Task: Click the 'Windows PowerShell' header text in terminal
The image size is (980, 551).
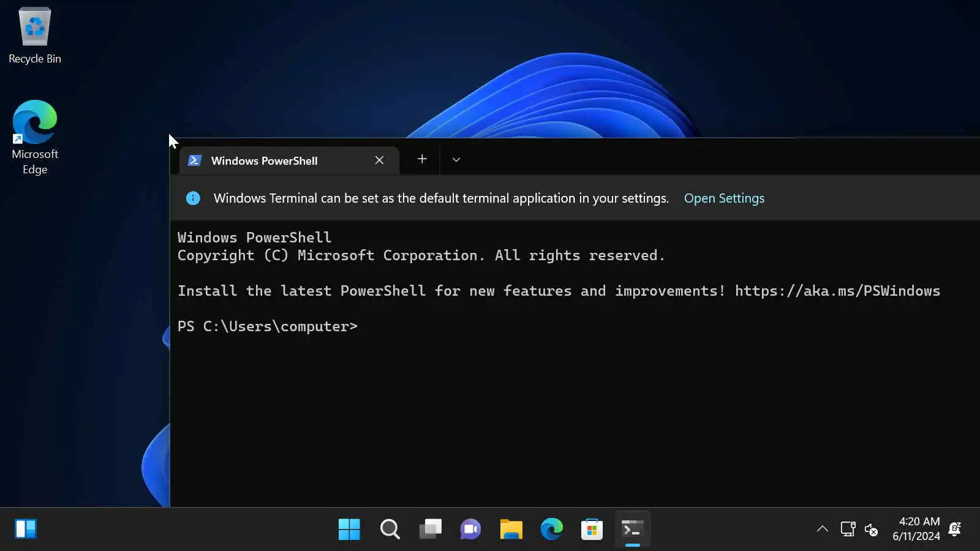Action: coord(254,238)
